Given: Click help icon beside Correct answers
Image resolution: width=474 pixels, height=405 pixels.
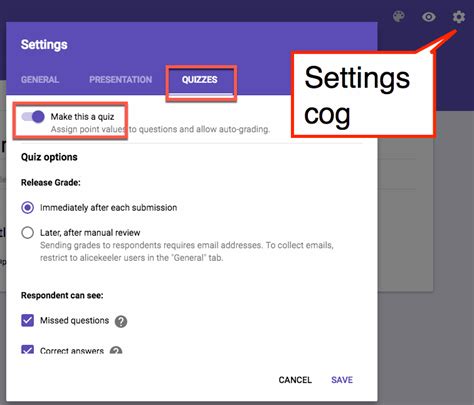Looking at the screenshot, I should click(116, 351).
